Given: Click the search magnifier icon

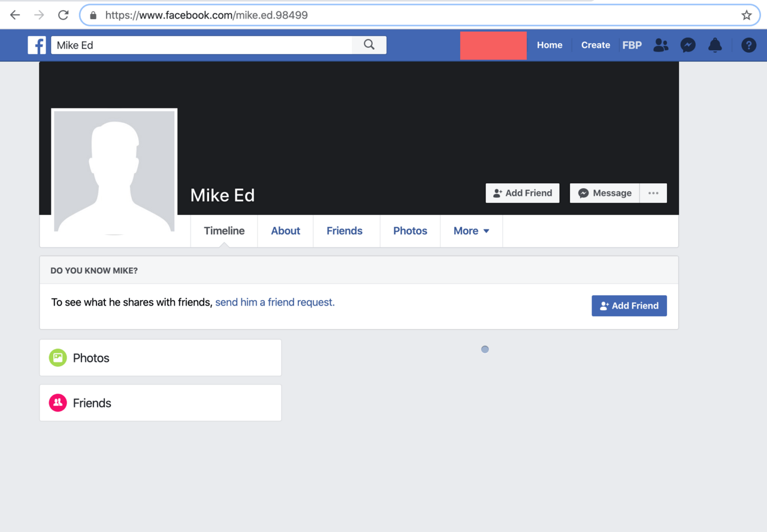Looking at the screenshot, I should coord(369,45).
